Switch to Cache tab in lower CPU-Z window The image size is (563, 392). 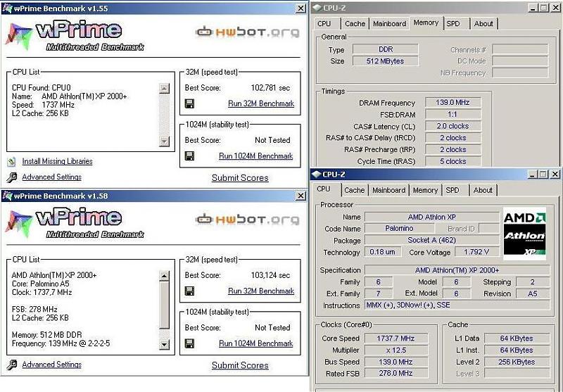[355, 190]
